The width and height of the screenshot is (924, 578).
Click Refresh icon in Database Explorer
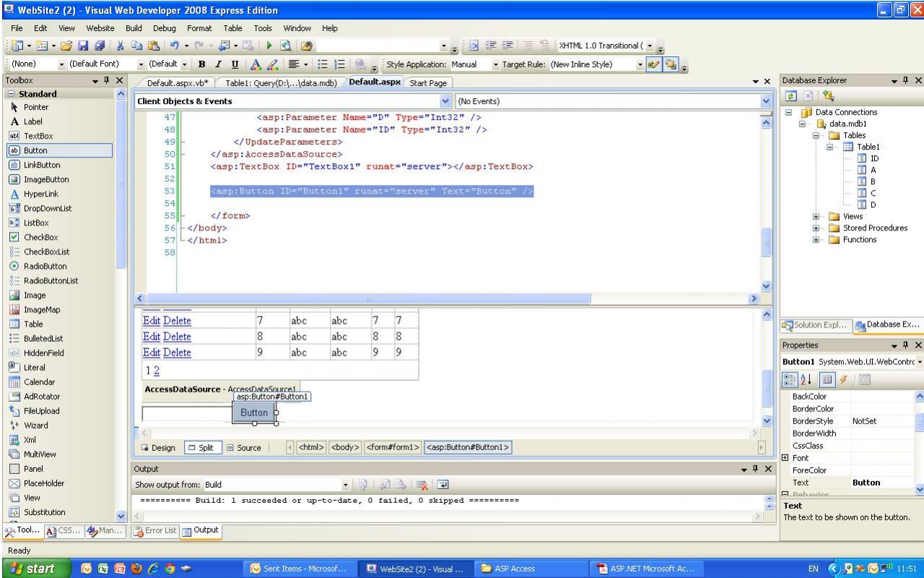791,95
